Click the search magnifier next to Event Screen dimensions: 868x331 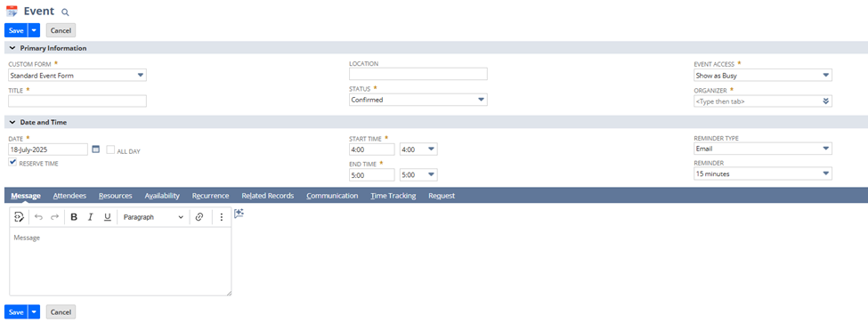(x=65, y=12)
